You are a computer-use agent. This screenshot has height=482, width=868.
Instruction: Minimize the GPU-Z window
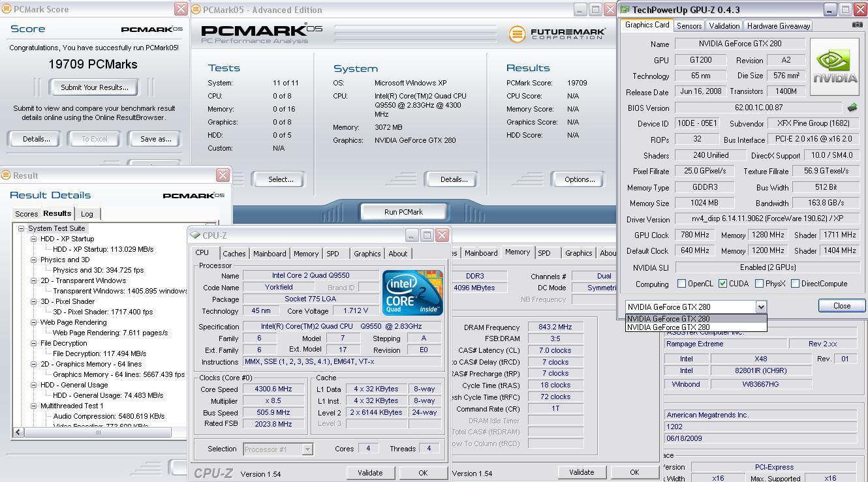pyautogui.click(x=829, y=10)
